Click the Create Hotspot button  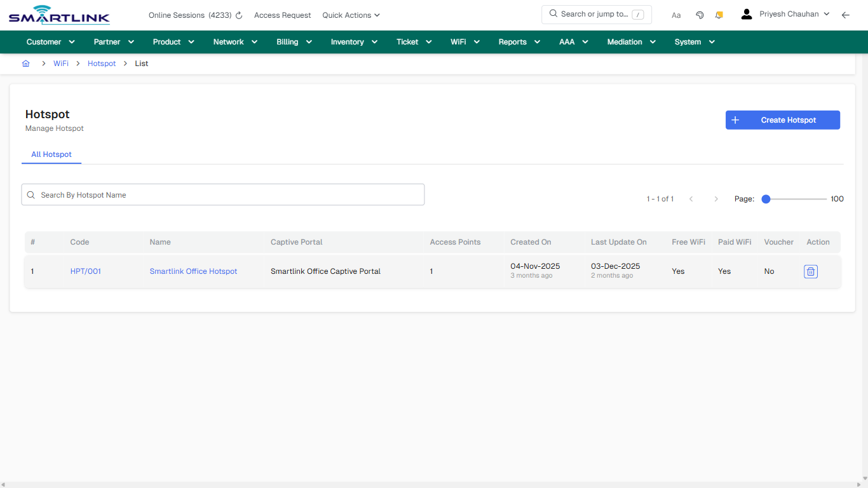pos(782,119)
